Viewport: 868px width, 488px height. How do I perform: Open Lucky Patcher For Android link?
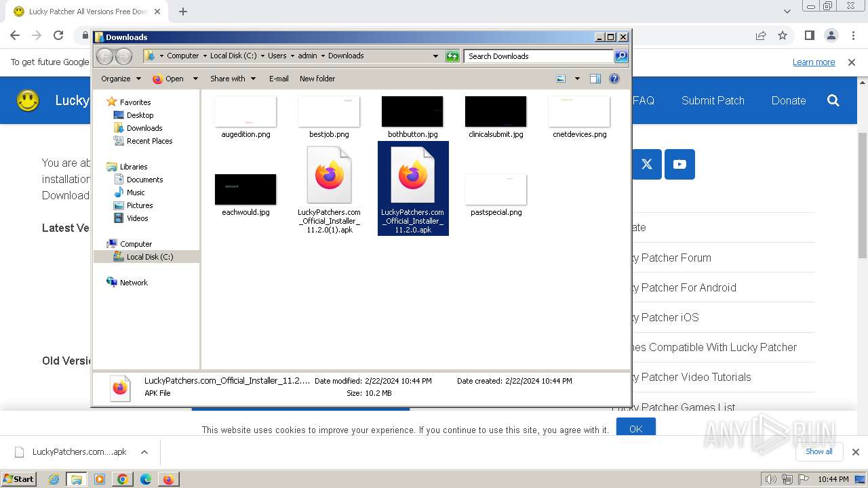click(684, 287)
